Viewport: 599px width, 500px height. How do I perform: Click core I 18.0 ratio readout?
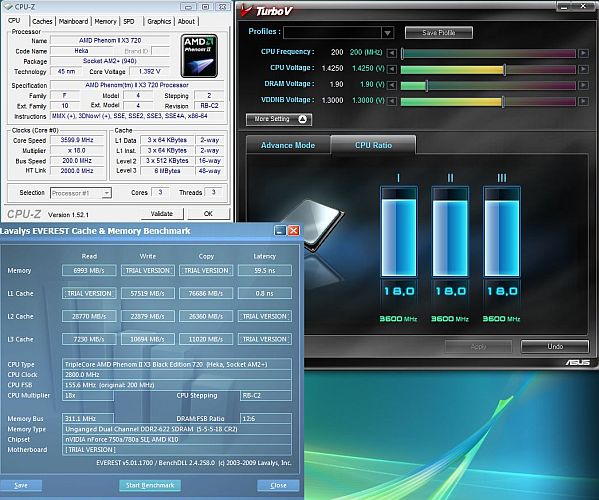399,291
